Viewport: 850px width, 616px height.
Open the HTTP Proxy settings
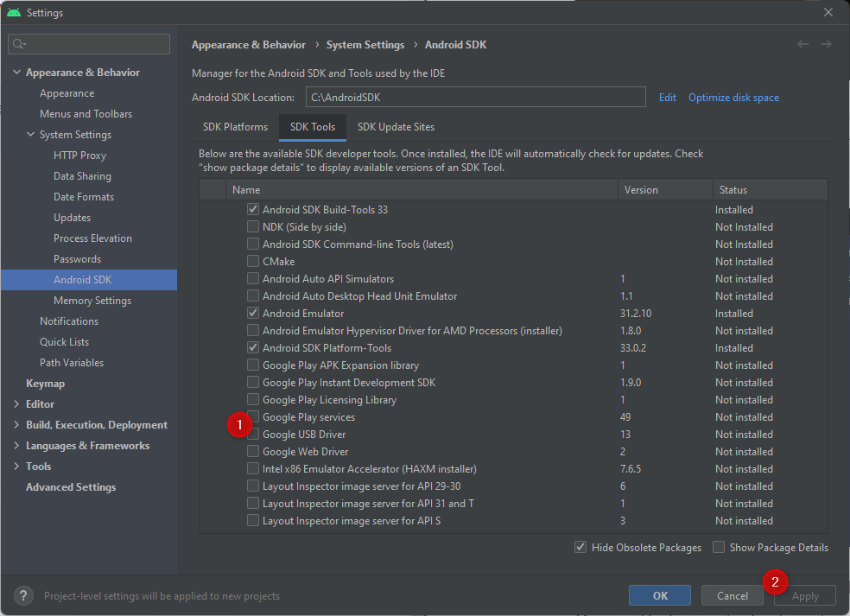coord(79,156)
